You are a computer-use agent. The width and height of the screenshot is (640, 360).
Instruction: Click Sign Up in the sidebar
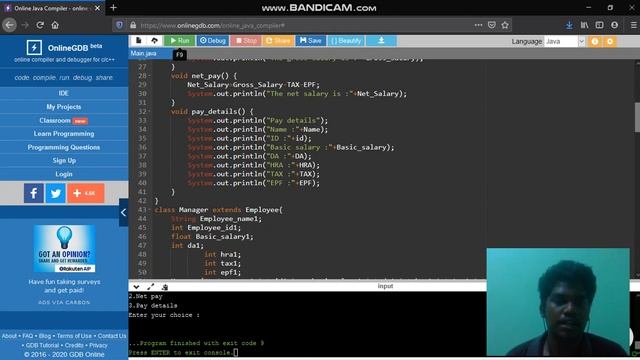[64, 160]
